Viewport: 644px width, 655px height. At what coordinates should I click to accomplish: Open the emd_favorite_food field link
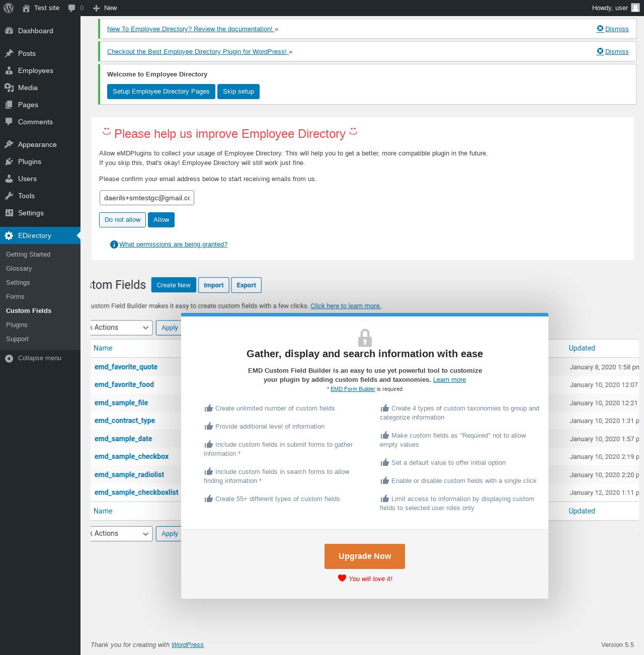click(124, 384)
